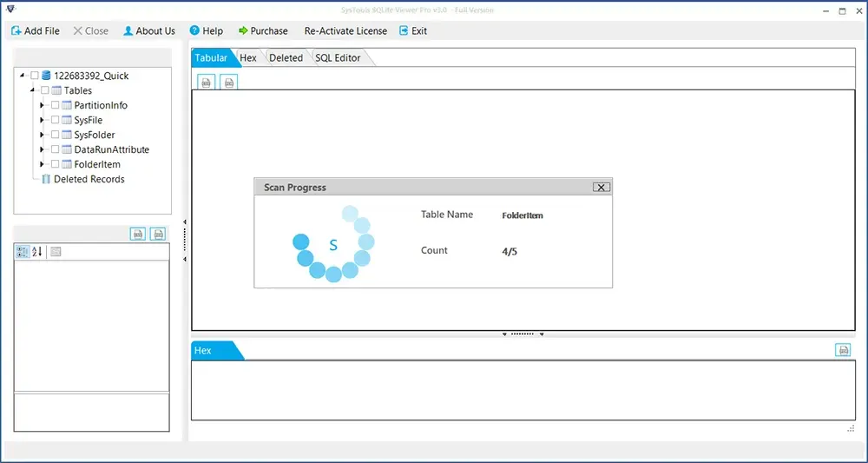Image resolution: width=868 pixels, height=463 pixels.
Task: Sort properties alphabetically (A-Z)
Action: [x=37, y=252]
